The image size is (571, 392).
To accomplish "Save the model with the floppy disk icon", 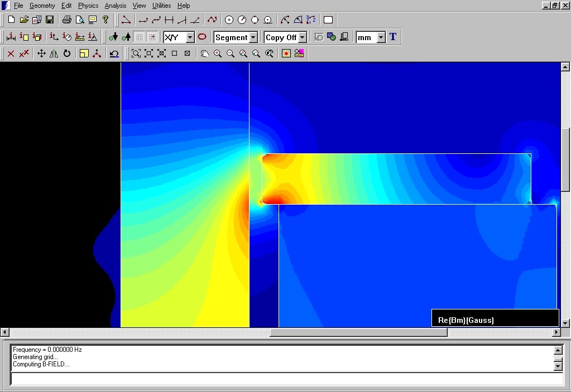I will point(50,20).
